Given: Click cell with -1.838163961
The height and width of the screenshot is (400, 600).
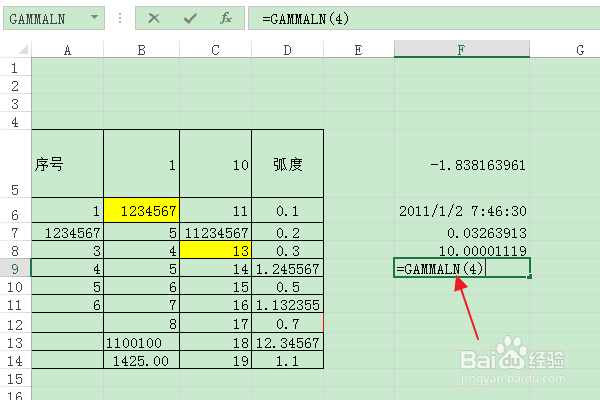Looking at the screenshot, I should coord(462,164).
